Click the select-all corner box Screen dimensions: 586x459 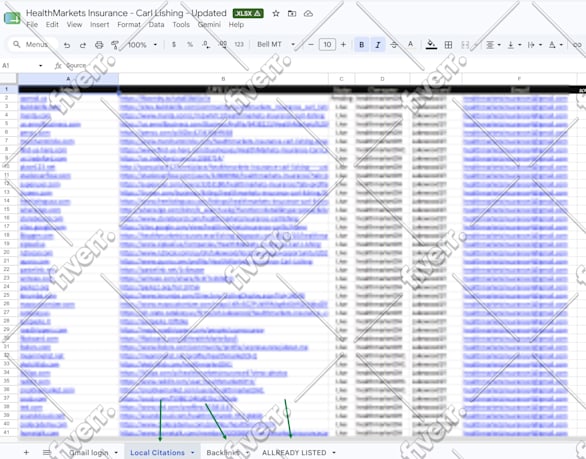(9, 79)
